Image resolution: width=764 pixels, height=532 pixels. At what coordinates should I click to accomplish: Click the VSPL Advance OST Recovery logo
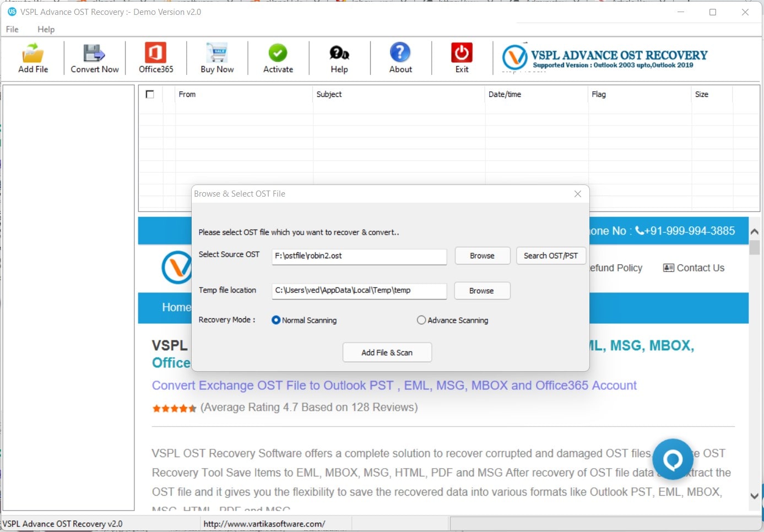(x=605, y=58)
